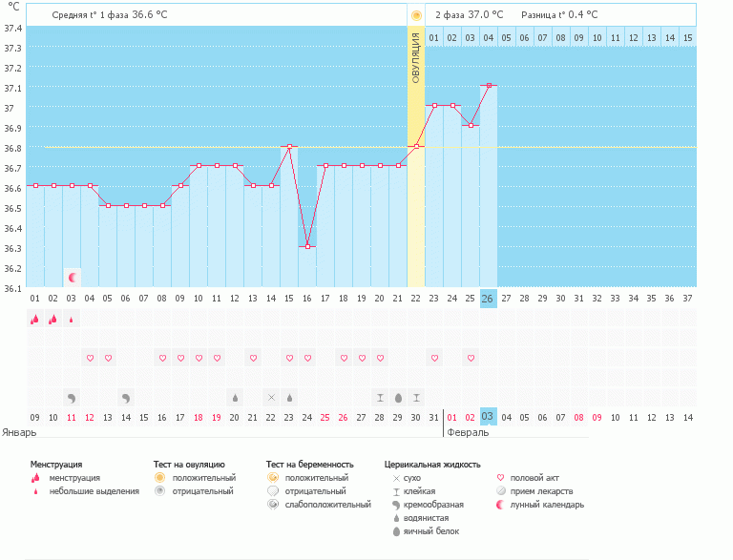The width and height of the screenshot is (733, 560).
Task: Click the medication intake legend icon
Action: click(x=501, y=490)
